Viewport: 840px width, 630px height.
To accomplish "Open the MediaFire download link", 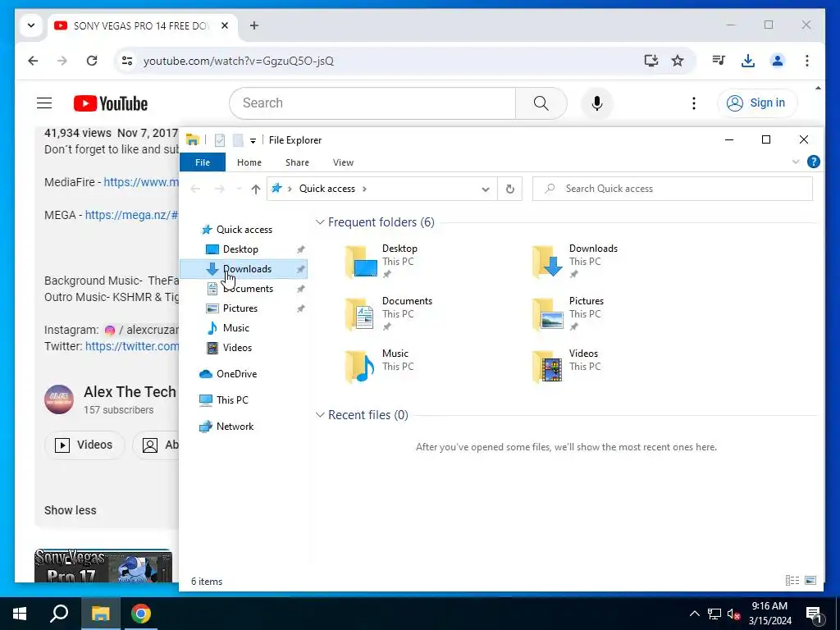I will pos(141,182).
